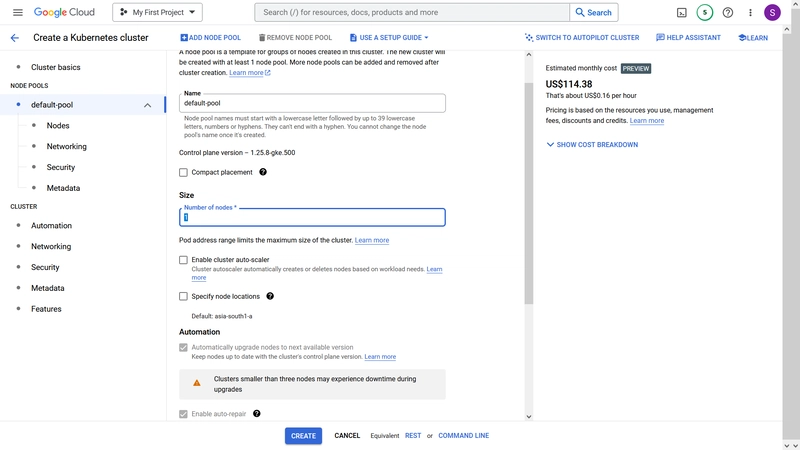
Task: Open the user account avatar
Action: coord(772,13)
